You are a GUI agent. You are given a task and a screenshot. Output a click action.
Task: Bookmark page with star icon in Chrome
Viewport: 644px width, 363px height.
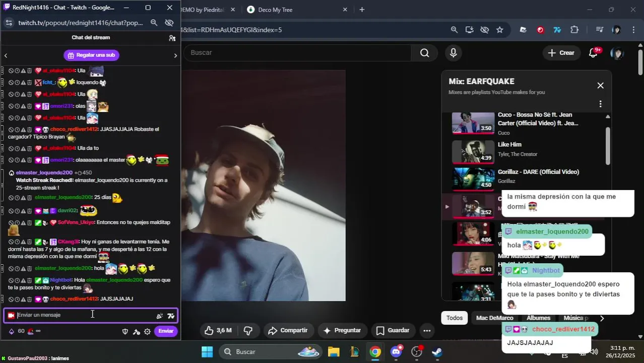[499, 30]
